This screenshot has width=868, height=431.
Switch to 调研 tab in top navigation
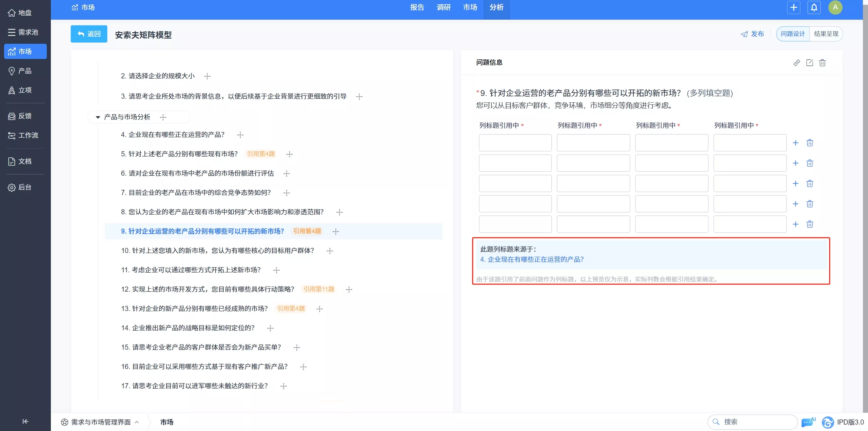tap(443, 7)
